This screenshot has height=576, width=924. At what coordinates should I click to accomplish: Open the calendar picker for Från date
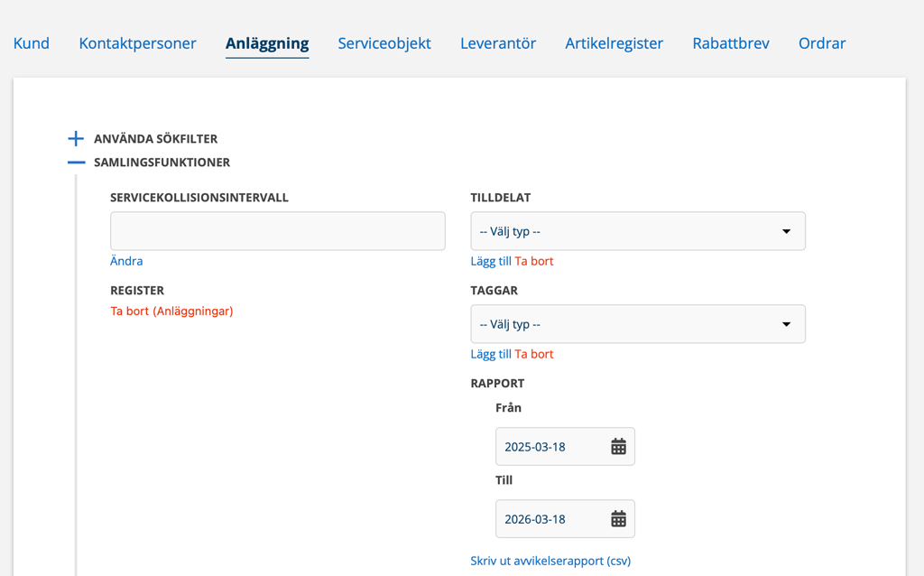point(618,447)
